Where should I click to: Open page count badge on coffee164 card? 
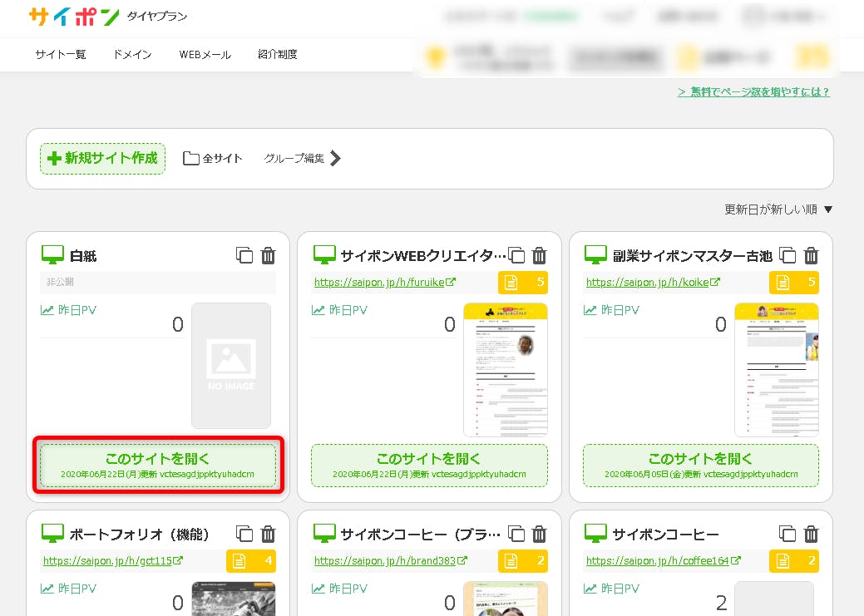coord(794,561)
